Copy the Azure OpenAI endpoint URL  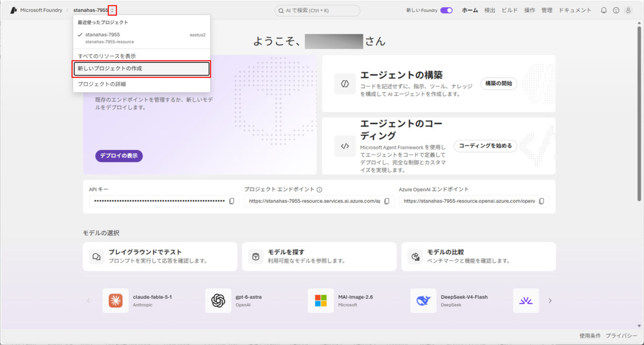point(541,201)
